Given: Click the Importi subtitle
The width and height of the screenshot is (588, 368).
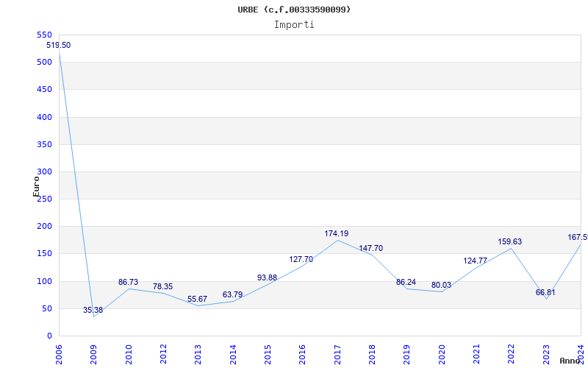Looking at the screenshot, I should [294, 25].
